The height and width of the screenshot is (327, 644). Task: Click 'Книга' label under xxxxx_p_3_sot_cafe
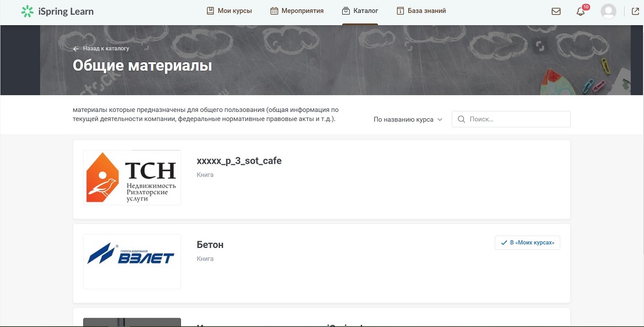(205, 175)
